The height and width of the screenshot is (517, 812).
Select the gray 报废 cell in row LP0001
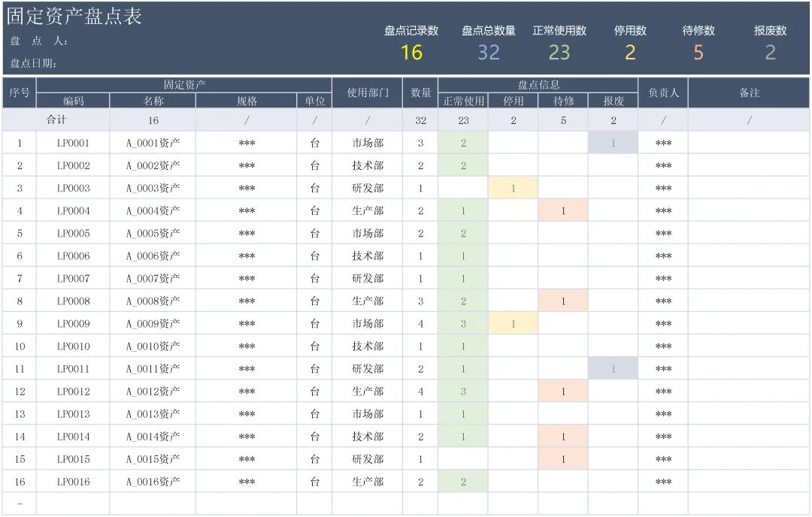(614, 143)
